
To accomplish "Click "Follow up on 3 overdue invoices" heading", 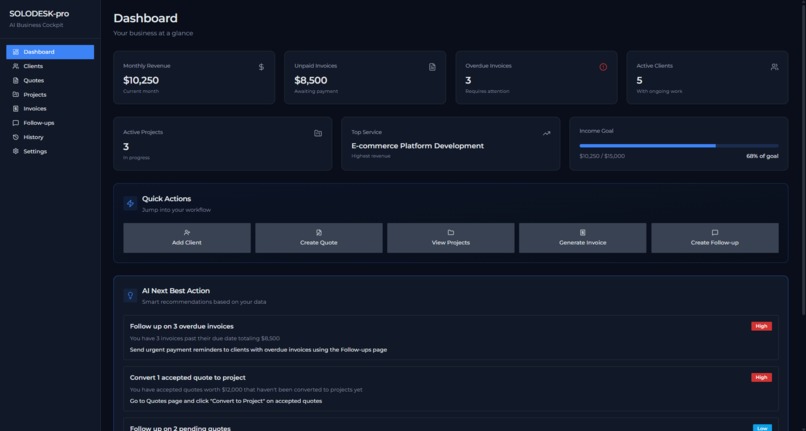I will (x=181, y=327).
